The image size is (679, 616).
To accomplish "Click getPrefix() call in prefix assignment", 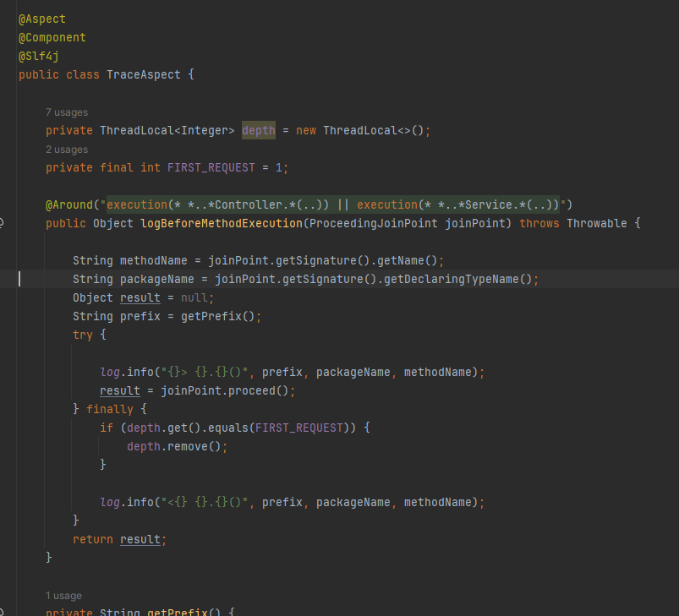I will [x=218, y=317].
